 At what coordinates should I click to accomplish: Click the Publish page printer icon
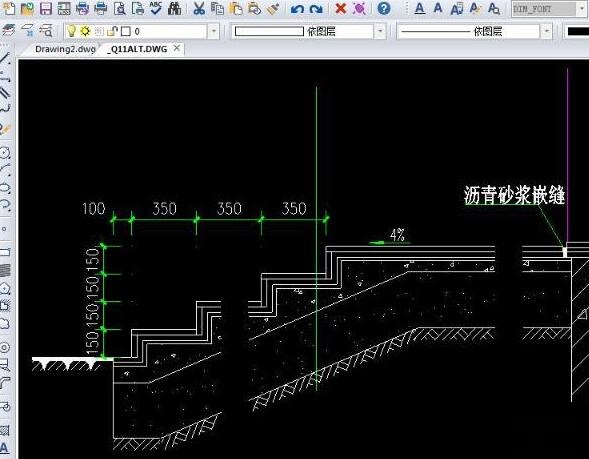138,8
